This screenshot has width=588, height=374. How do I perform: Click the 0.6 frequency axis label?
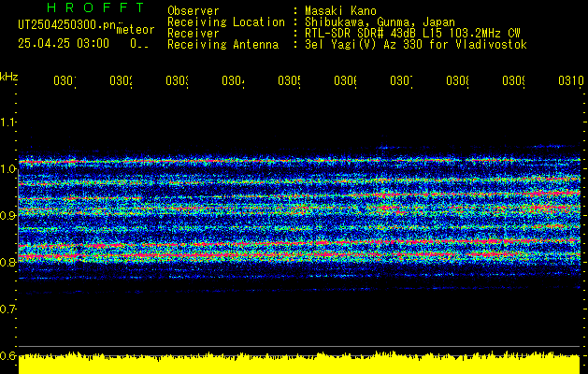(7, 355)
